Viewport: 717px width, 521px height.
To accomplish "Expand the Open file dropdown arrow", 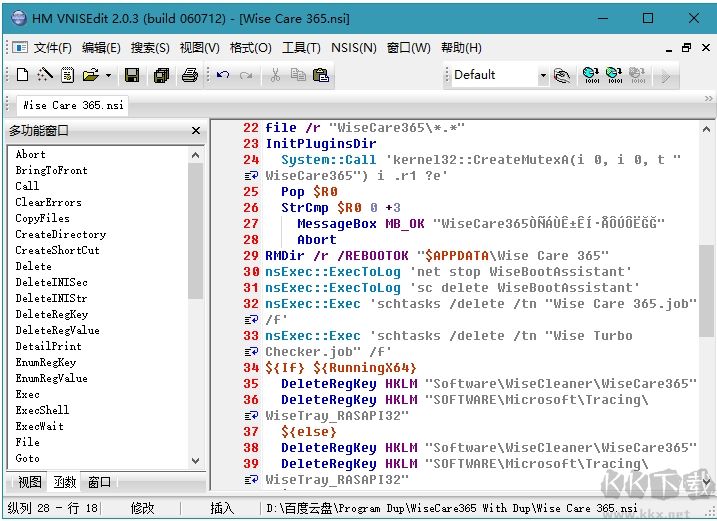I will (106, 75).
